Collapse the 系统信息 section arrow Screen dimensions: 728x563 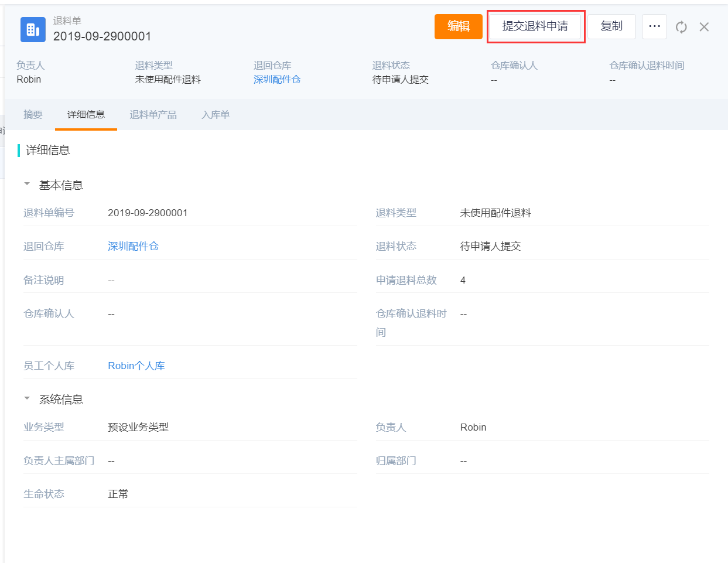27,399
